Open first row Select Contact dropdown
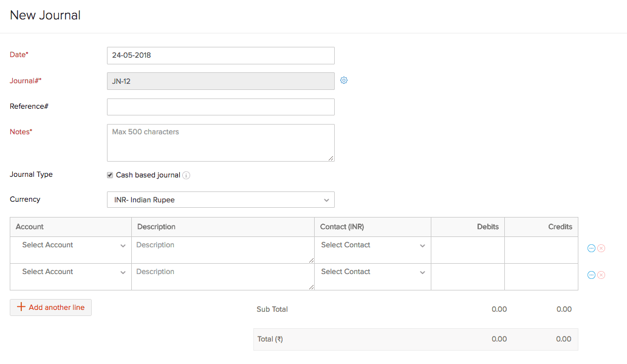 coord(372,246)
